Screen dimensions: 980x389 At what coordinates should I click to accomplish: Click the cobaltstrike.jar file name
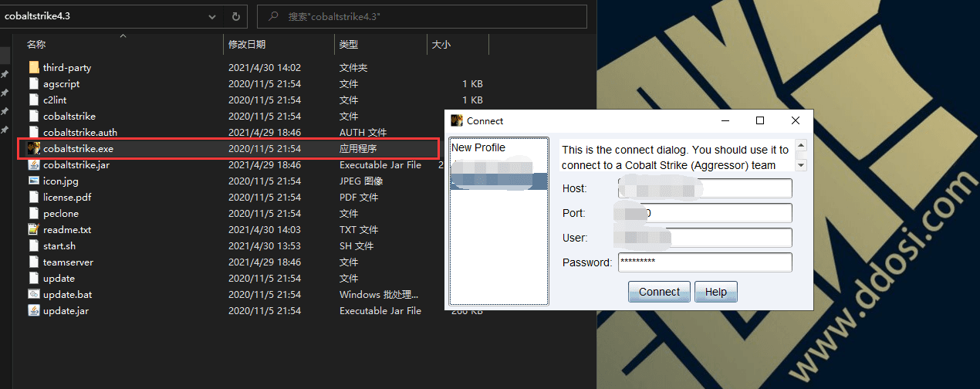point(76,164)
